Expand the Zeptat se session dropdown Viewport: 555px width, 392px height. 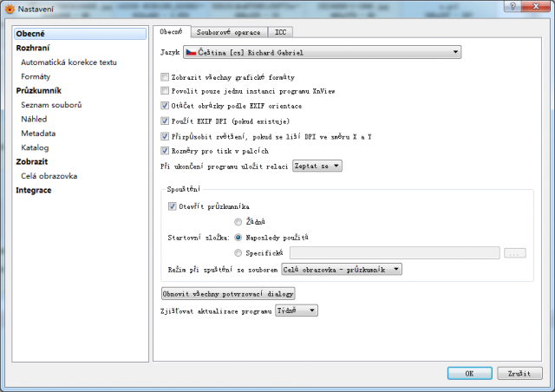pyautogui.click(x=317, y=166)
